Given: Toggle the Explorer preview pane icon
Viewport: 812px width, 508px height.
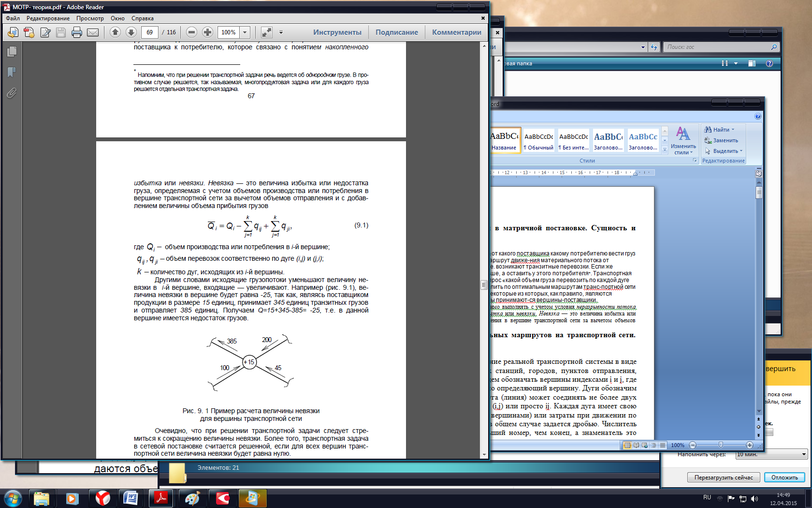Looking at the screenshot, I should [752, 63].
